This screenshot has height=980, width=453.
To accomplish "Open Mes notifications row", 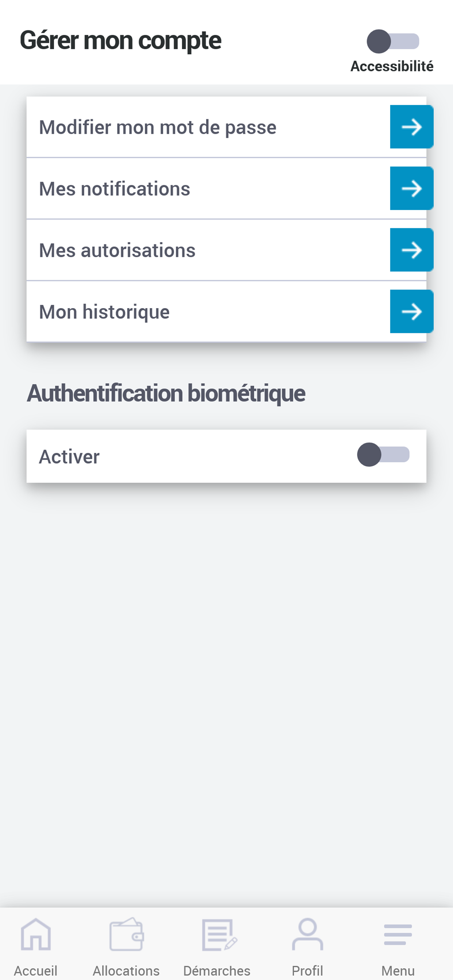I will coord(115,189).
